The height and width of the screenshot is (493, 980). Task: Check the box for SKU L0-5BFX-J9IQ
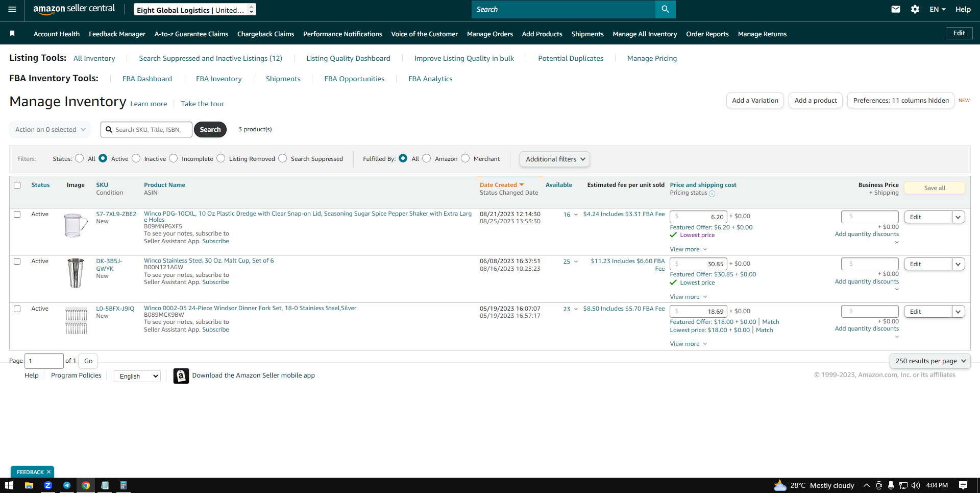[17, 309]
